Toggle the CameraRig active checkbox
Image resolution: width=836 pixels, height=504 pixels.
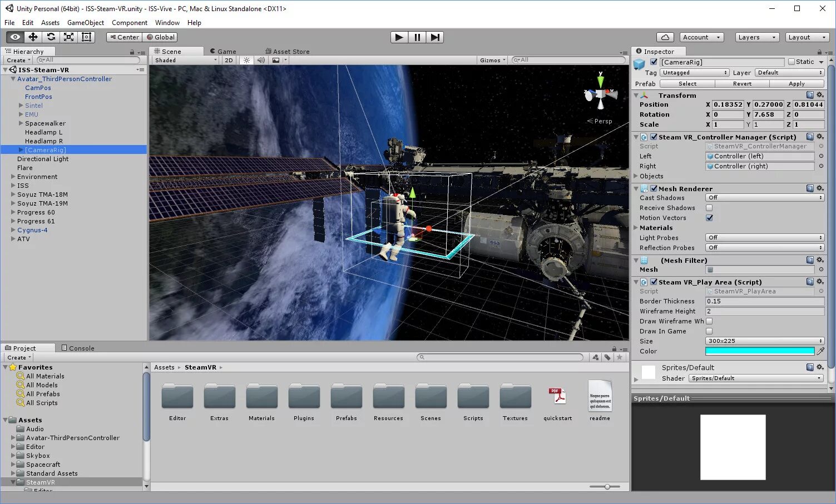tap(654, 62)
